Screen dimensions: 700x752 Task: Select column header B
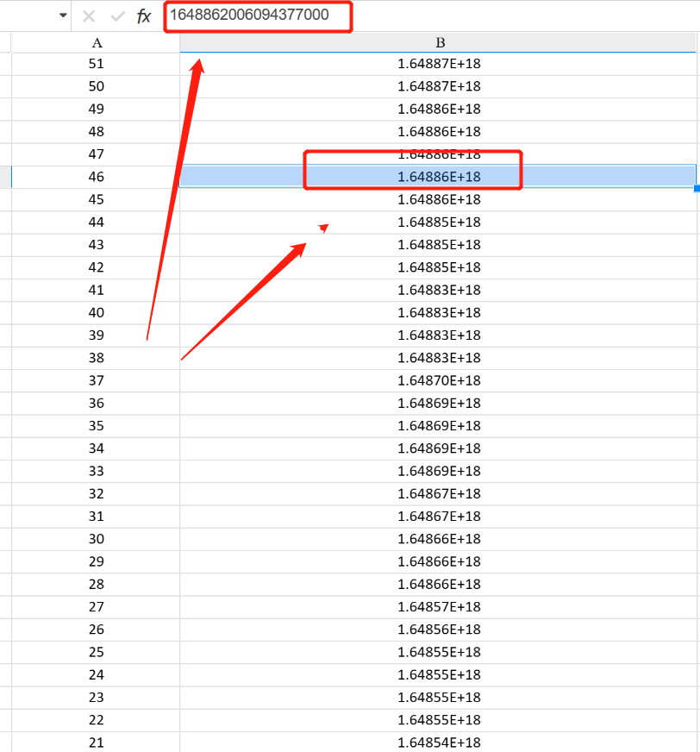click(x=440, y=41)
